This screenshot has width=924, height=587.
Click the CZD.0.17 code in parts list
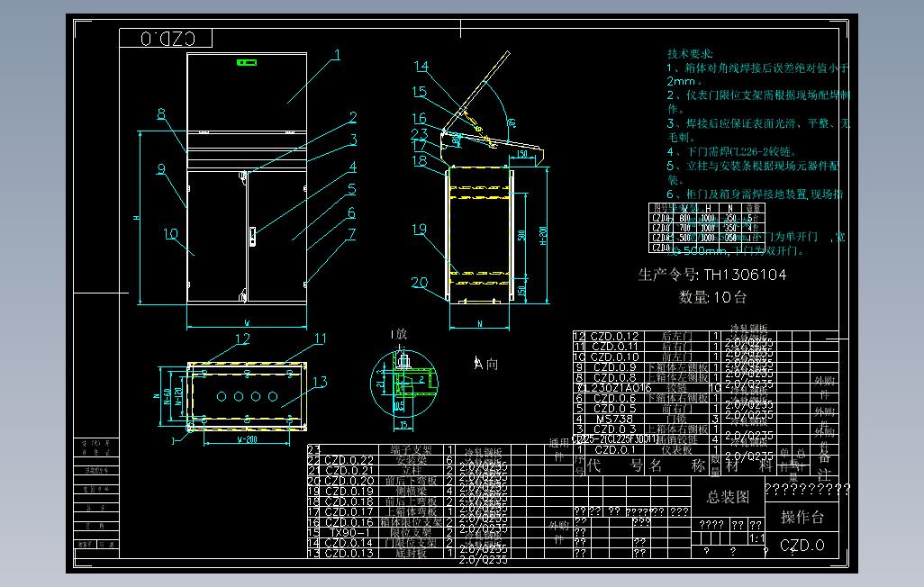click(349, 511)
